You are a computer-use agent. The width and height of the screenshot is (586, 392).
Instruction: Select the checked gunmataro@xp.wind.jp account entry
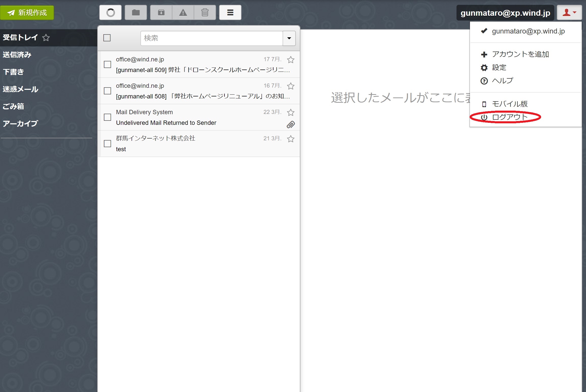click(x=526, y=31)
